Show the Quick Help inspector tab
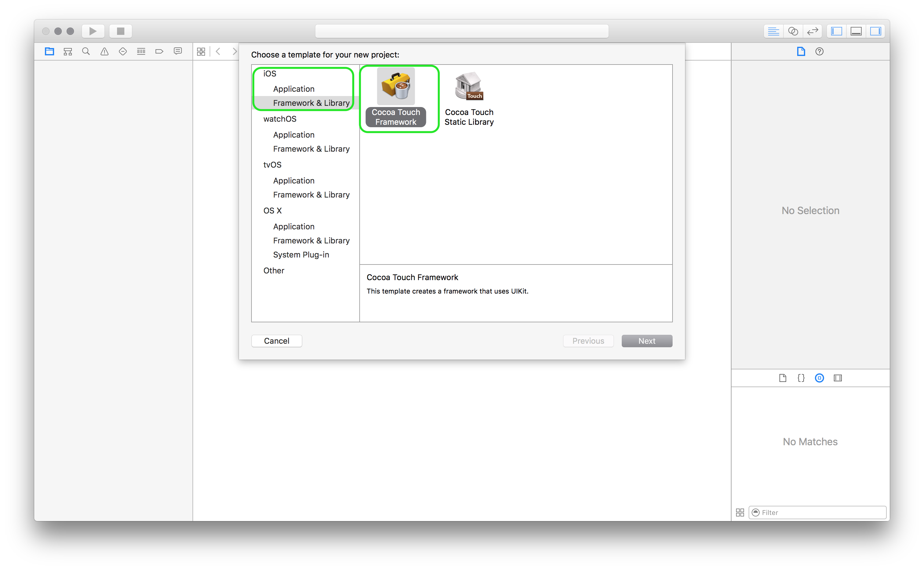 coord(819,51)
